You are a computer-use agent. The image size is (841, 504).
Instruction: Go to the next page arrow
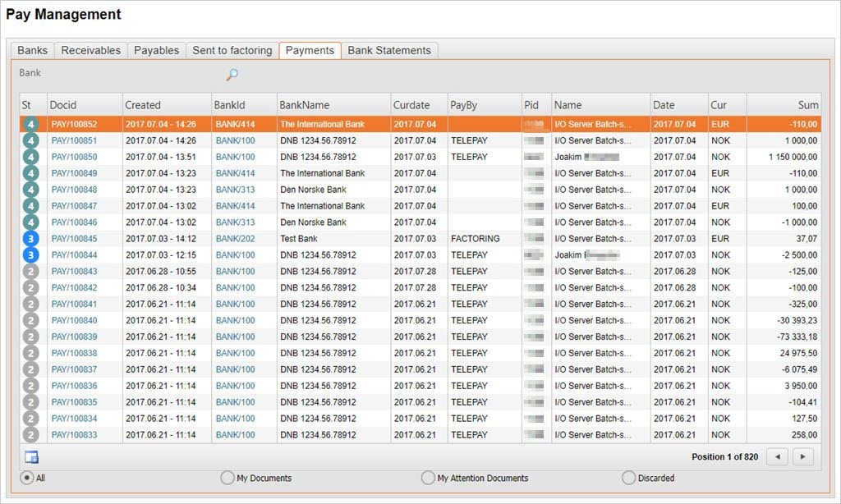coord(803,457)
